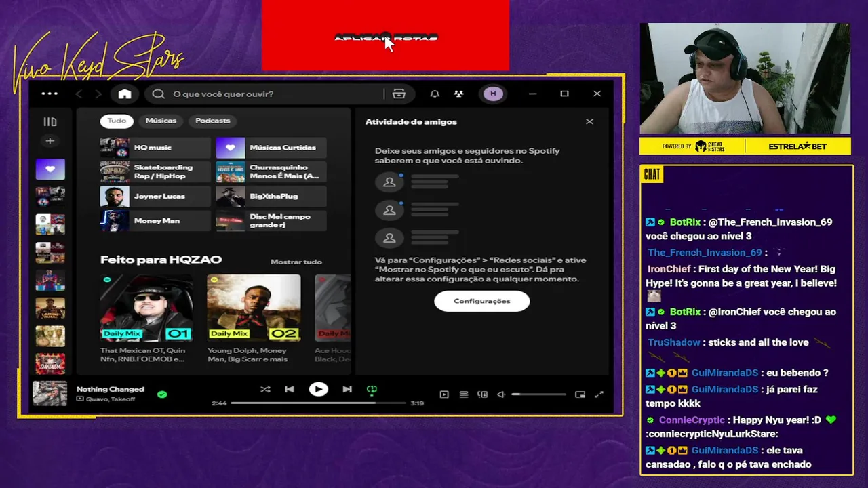Open Liked Songs in sidebar
Image resolution: width=868 pixels, height=488 pixels.
(50, 169)
